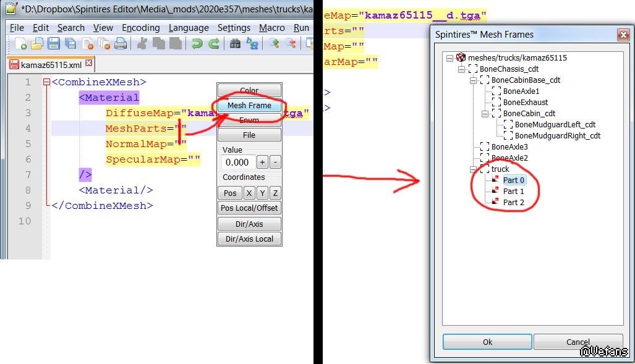The width and height of the screenshot is (635, 364).
Task: Save the file using the floppy toolbar icon
Action: (53, 43)
